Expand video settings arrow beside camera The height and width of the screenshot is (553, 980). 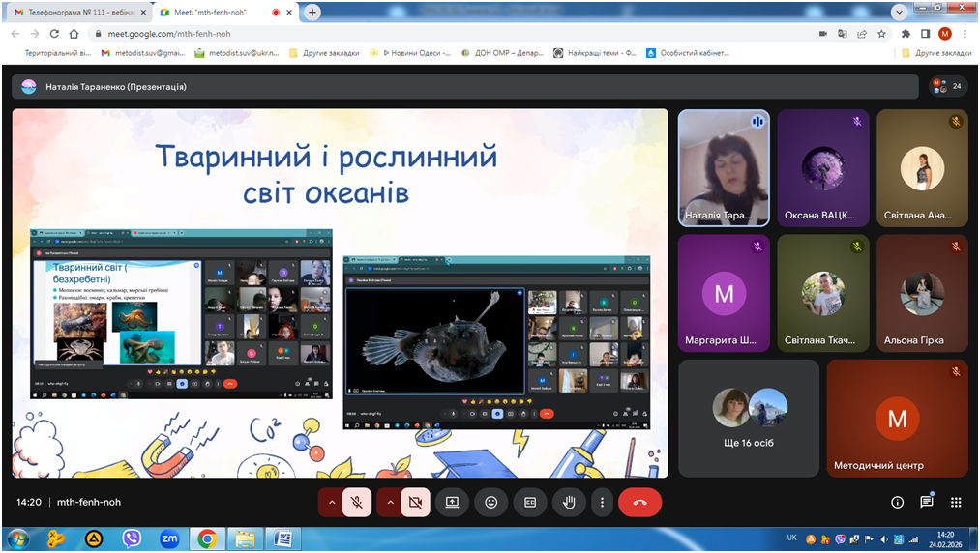tap(389, 503)
